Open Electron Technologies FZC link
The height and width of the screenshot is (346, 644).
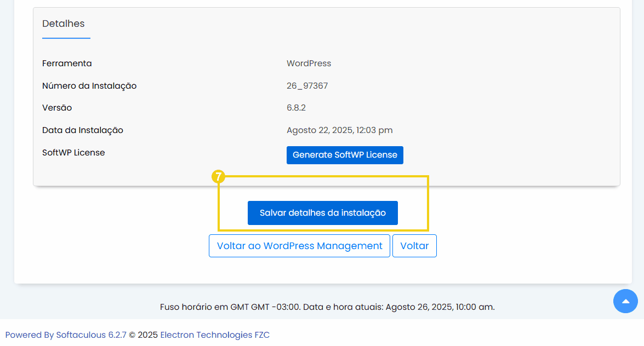(215, 335)
